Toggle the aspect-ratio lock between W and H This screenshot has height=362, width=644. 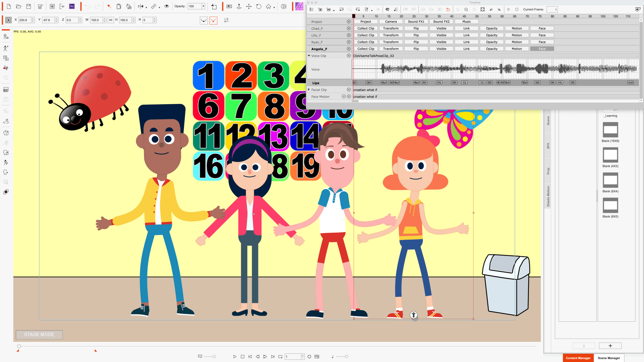click(111, 20)
